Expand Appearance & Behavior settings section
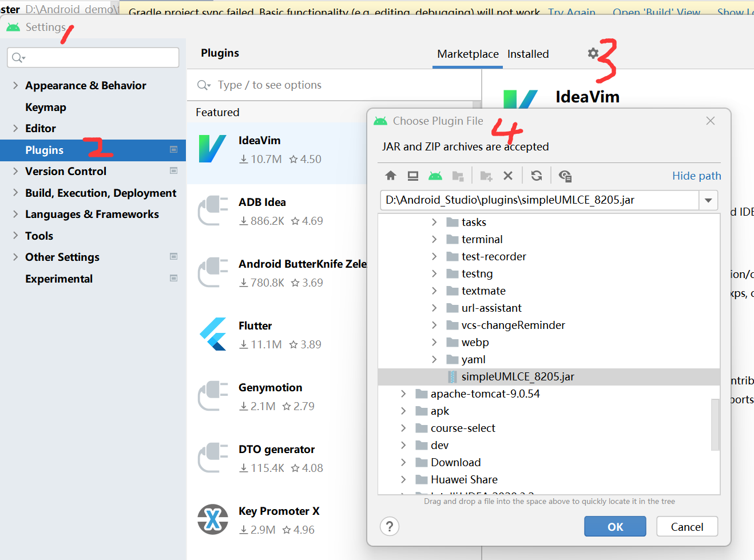The image size is (754, 560). (x=15, y=85)
